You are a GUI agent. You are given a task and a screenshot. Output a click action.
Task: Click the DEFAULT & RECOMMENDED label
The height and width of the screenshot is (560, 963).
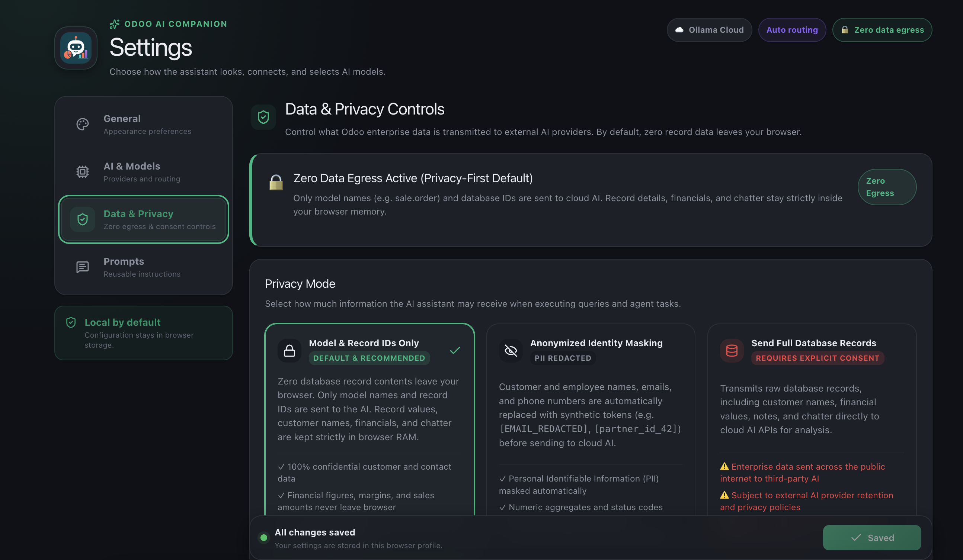(x=369, y=358)
